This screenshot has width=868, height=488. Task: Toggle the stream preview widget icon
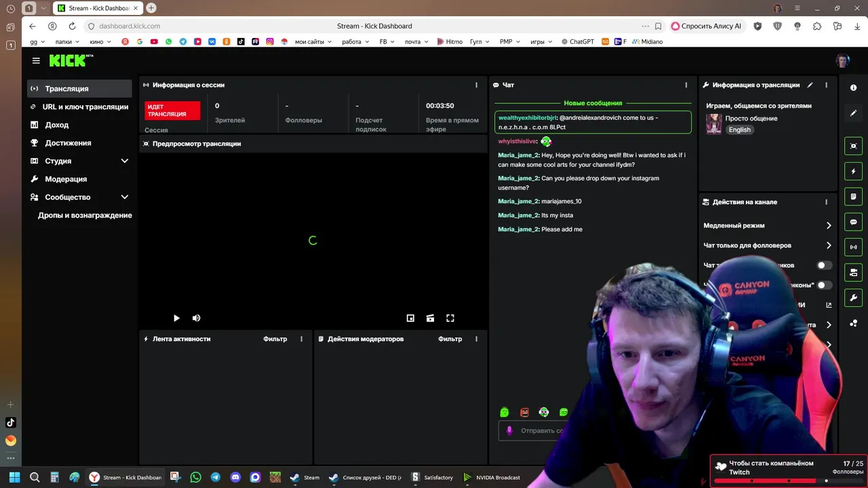pyautogui.click(x=854, y=146)
